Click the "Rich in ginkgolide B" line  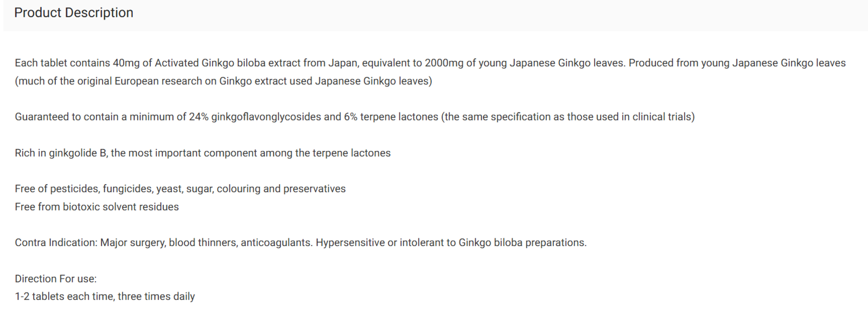[203, 153]
